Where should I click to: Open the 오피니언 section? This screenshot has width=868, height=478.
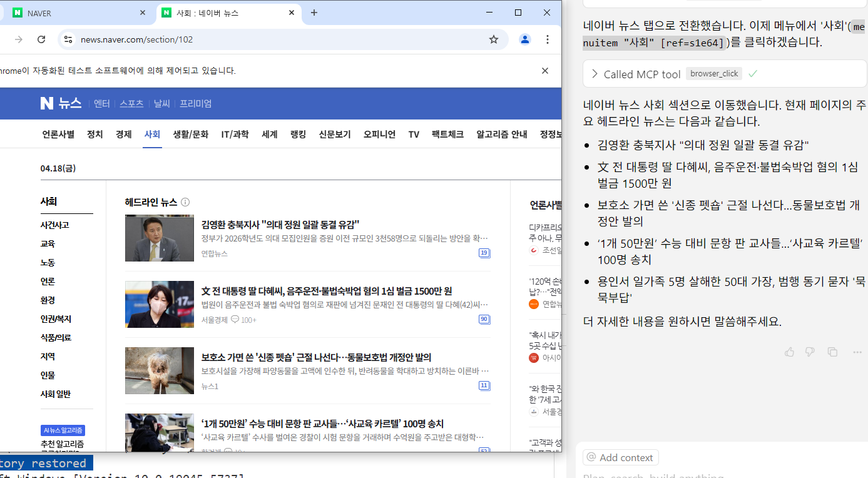tap(379, 134)
